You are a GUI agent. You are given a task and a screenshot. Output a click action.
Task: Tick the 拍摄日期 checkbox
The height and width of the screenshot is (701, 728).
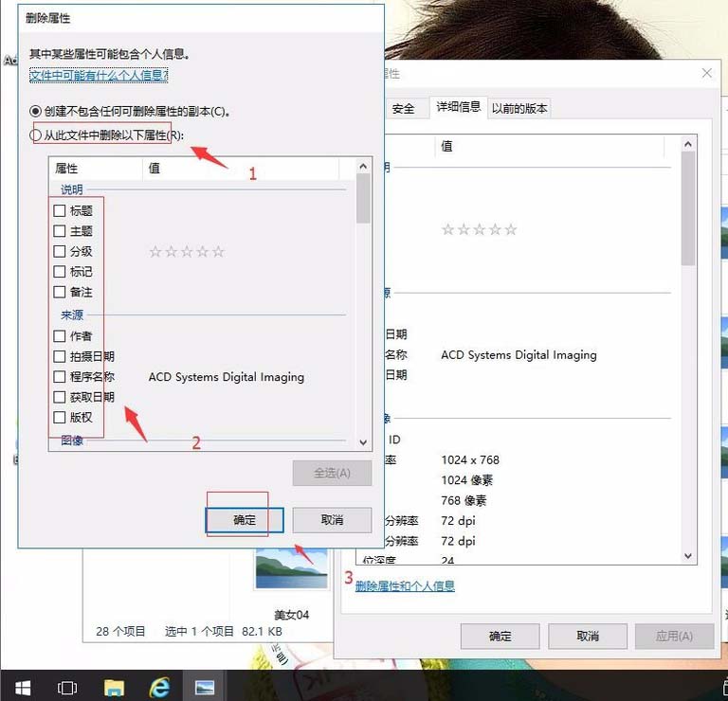point(60,356)
